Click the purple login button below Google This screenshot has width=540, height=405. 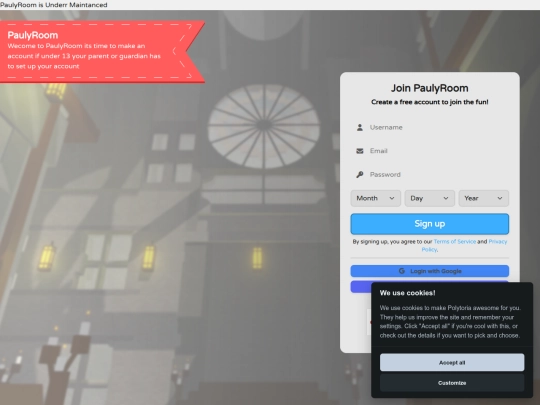(361, 287)
